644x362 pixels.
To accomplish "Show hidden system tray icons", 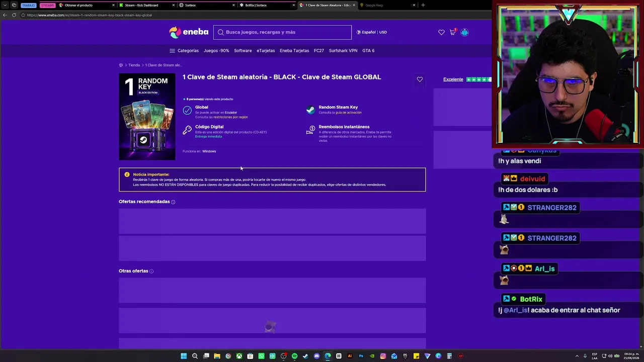I will pyautogui.click(x=577, y=356).
